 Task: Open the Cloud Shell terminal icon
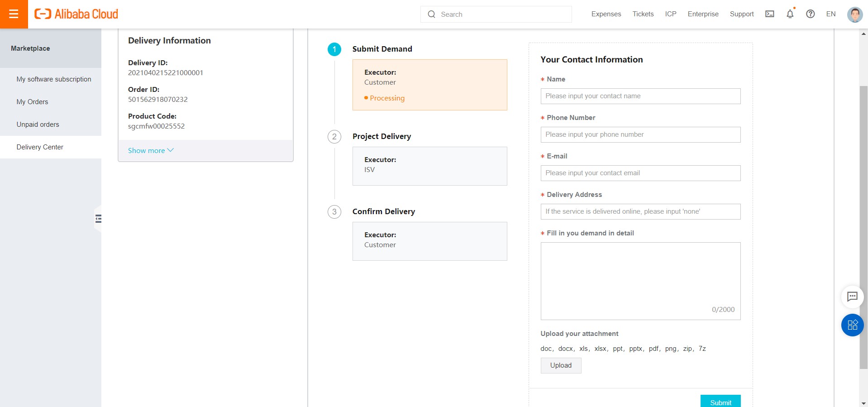(769, 14)
